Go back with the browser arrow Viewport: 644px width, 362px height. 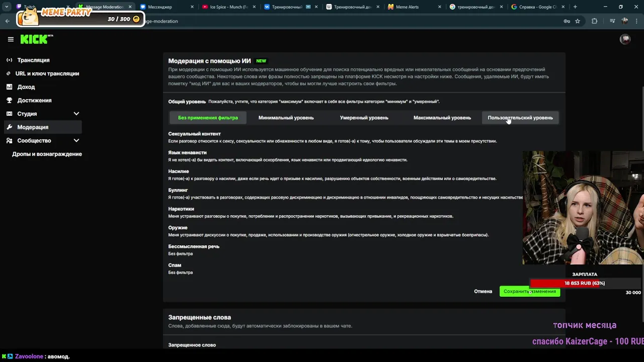[7, 21]
